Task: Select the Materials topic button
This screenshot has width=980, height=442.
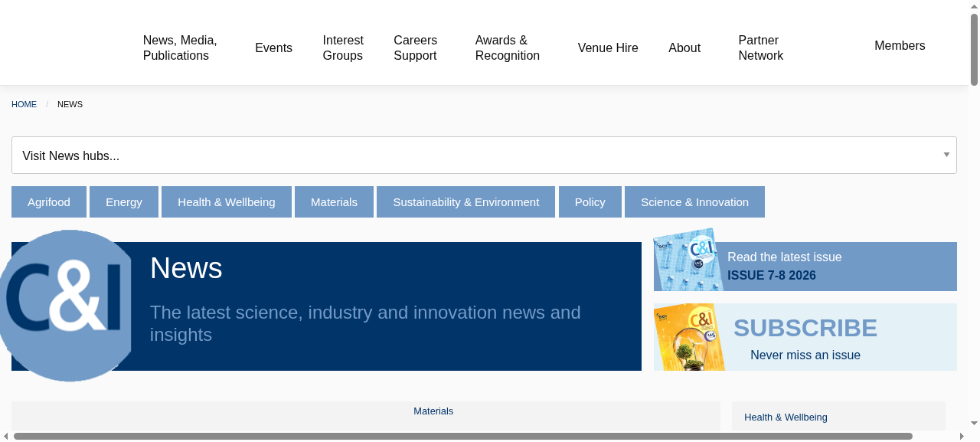Action: 334,202
